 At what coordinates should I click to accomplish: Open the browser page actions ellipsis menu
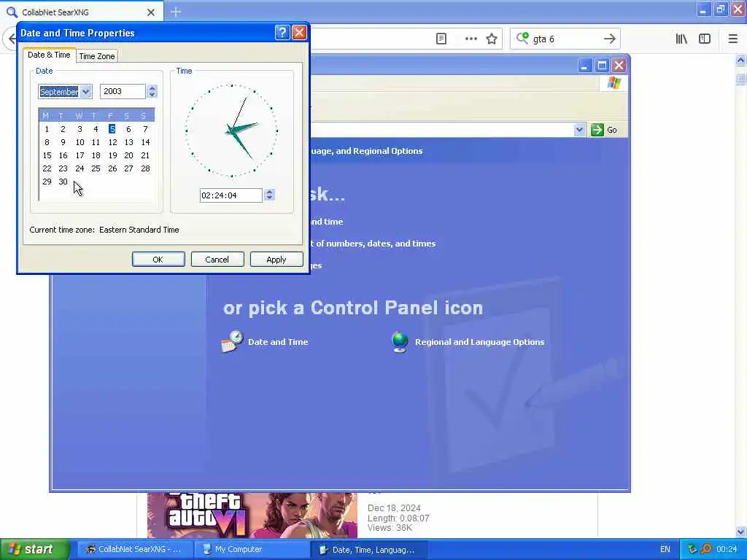[471, 39]
